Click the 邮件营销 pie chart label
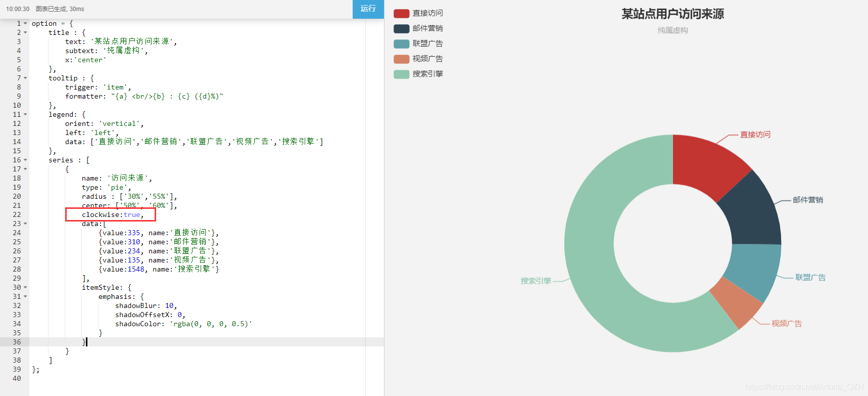This screenshot has height=396, width=868. pyautogui.click(x=808, y=200)
